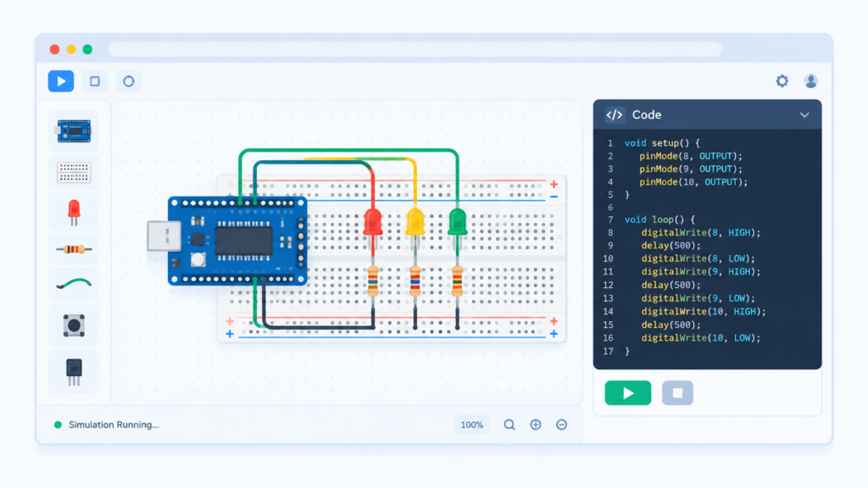Select the push button component in sidebar
Screen dimensions: 868x488
point(74,325)
